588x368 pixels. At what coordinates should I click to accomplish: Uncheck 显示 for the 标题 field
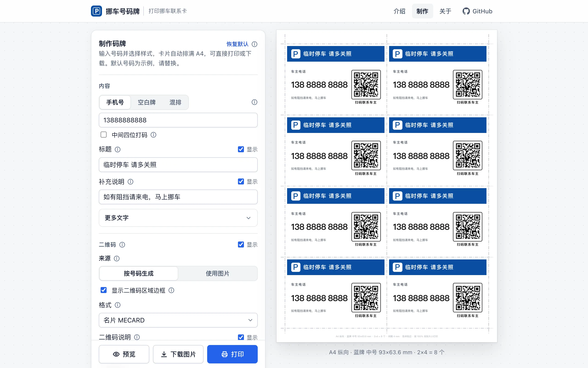(241, 149)
